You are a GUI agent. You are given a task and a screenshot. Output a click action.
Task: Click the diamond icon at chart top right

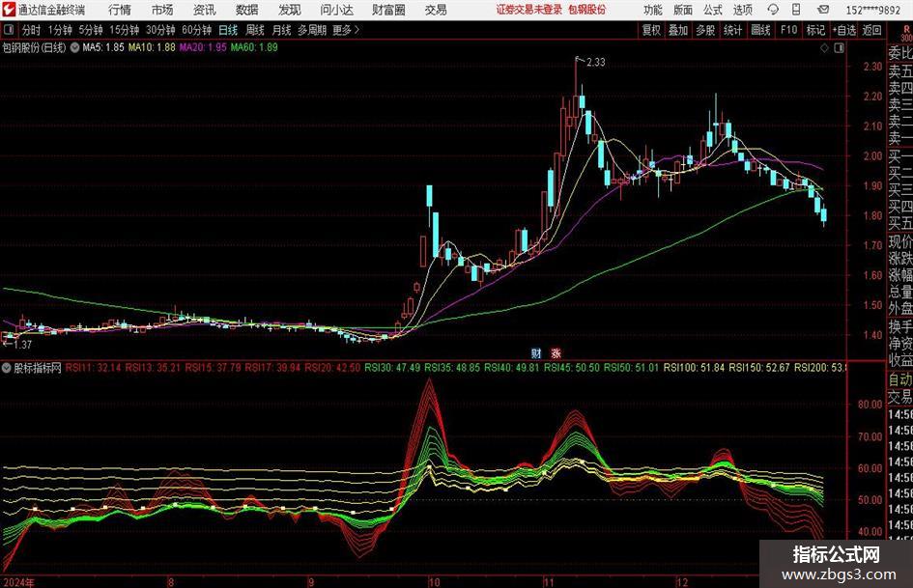824,48
